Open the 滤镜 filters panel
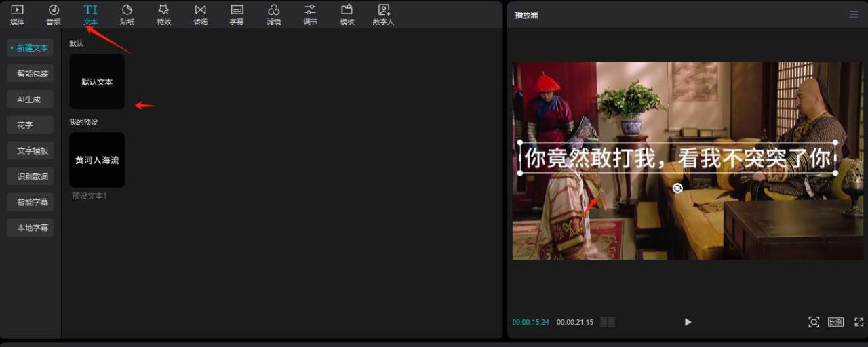 (x=273, y=14)
